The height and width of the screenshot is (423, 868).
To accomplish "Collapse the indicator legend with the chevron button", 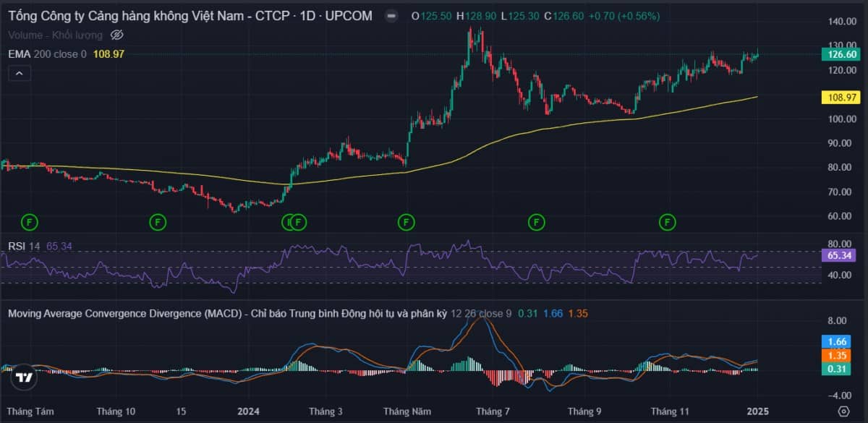I will coord(19,73).
